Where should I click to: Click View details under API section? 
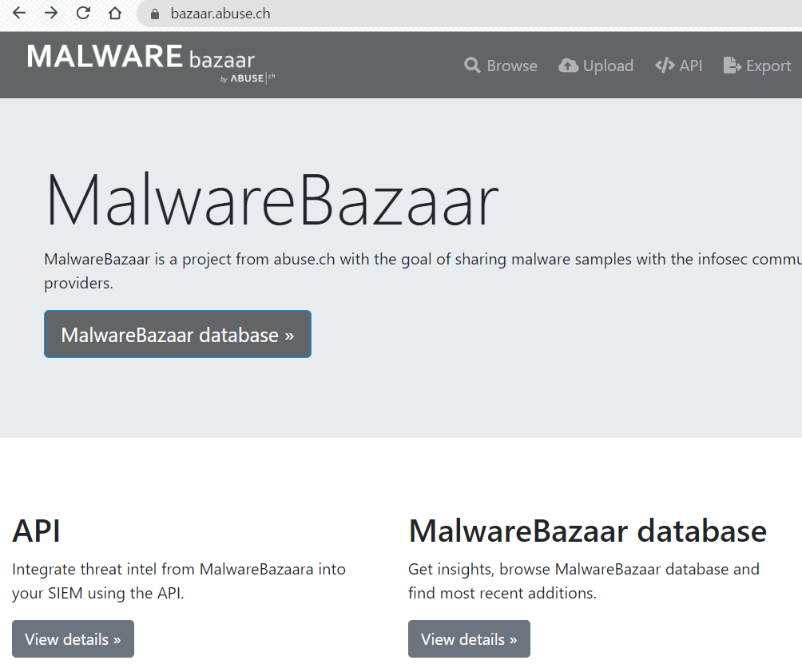coord(73,638)
